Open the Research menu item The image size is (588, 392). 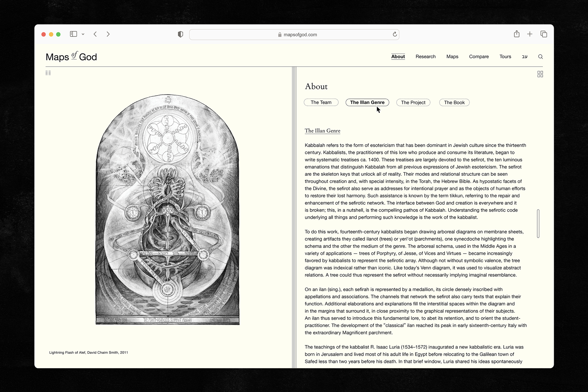tap(425, 57)
